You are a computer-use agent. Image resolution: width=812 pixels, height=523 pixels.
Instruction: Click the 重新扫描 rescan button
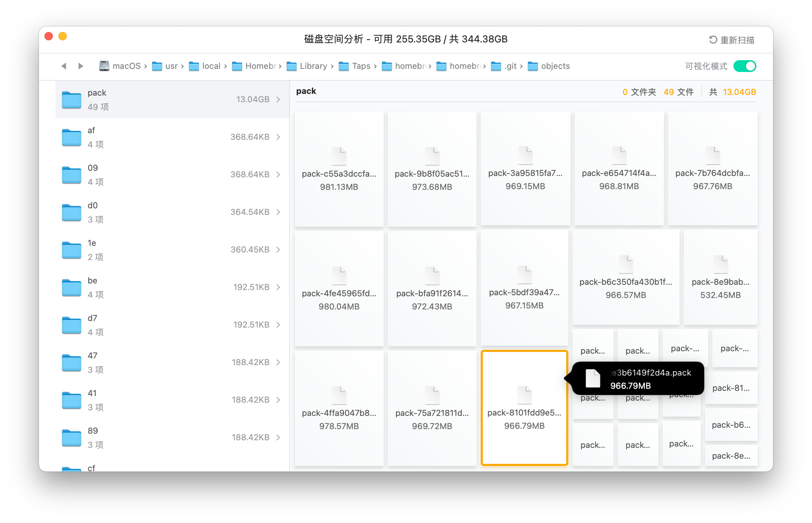(x=737, y=40)
